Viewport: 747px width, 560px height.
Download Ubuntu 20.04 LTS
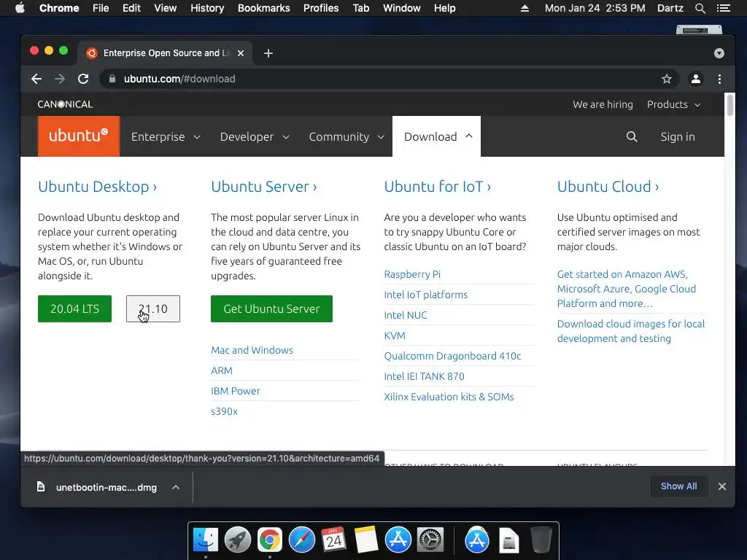click(x=75, y=308)
